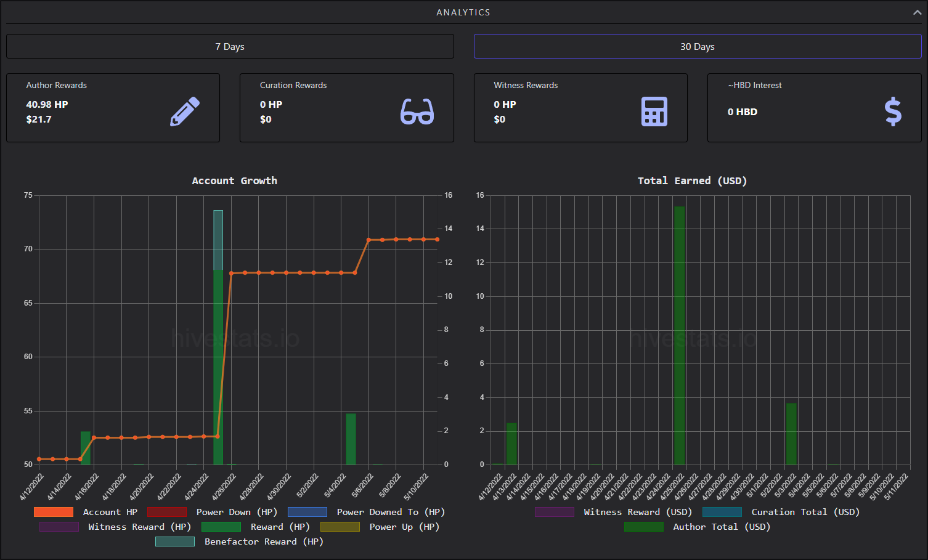Click the Witness Reward (HP) legend label
Screen dimensions: 928x560
click(140, 527)
